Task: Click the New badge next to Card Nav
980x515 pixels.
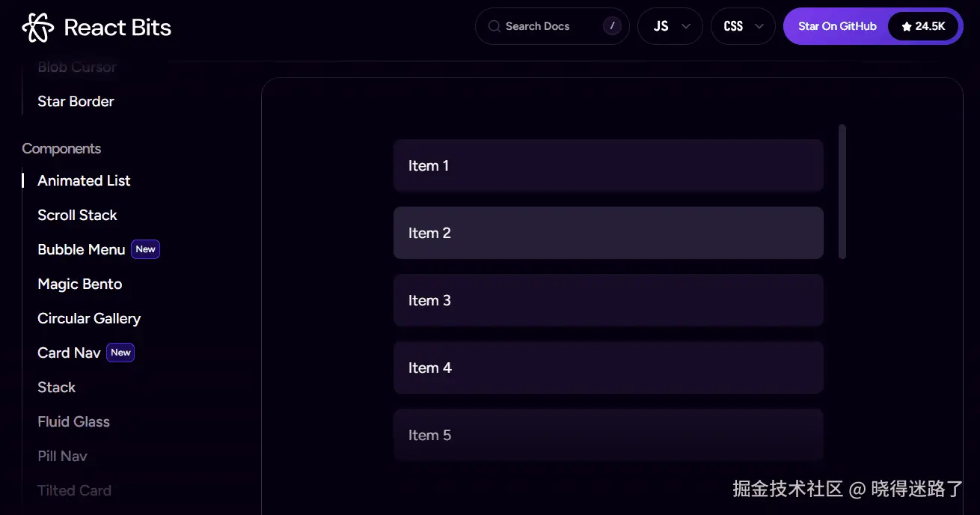Action: [120, 353]
